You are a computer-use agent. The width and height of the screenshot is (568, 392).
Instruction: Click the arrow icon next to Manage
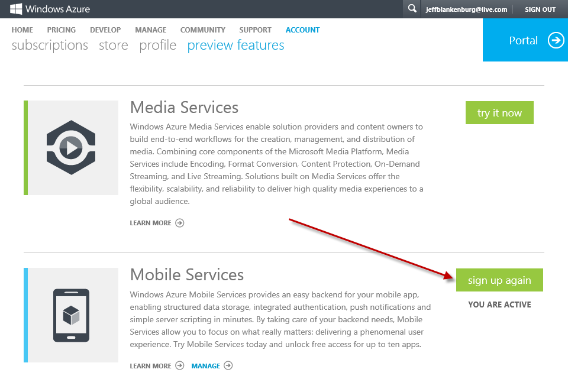[228, 366]
